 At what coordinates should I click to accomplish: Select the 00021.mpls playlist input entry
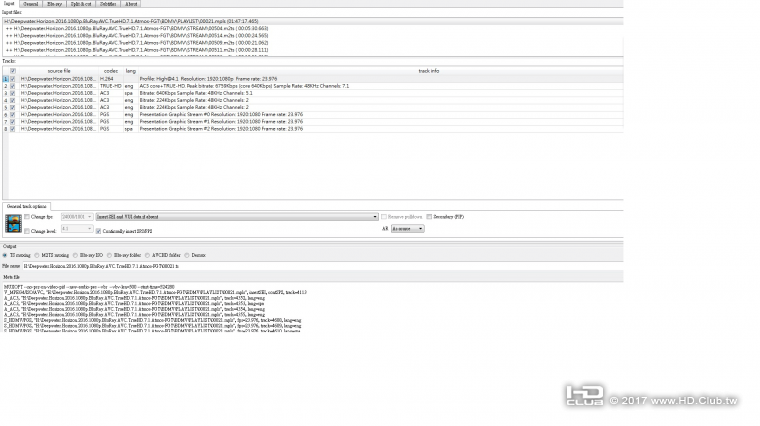pos(313,21)
